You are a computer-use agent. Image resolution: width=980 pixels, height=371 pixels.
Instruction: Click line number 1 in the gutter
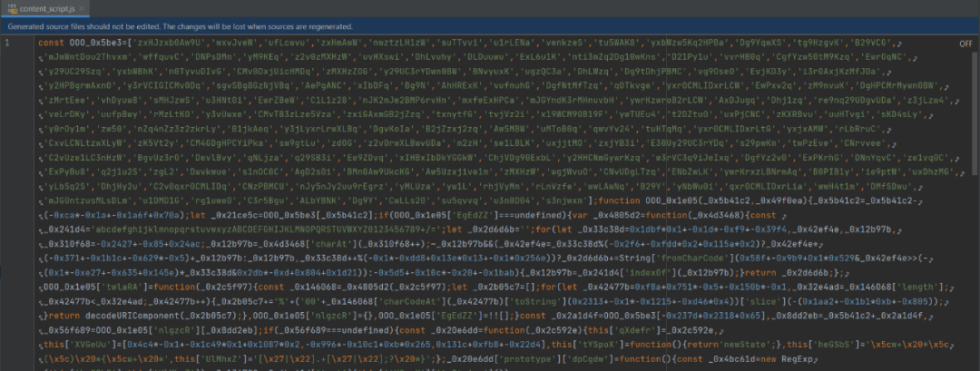[x=7, y=44]
